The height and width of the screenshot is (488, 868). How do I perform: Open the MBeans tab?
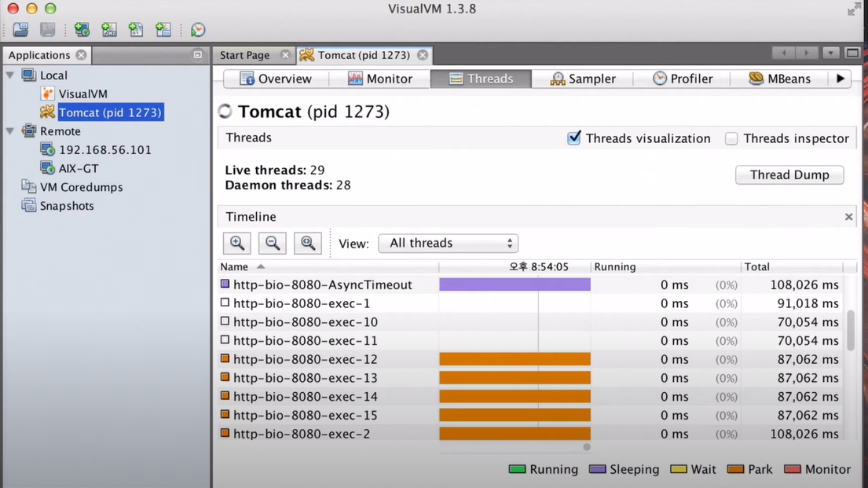pos(779,79)
